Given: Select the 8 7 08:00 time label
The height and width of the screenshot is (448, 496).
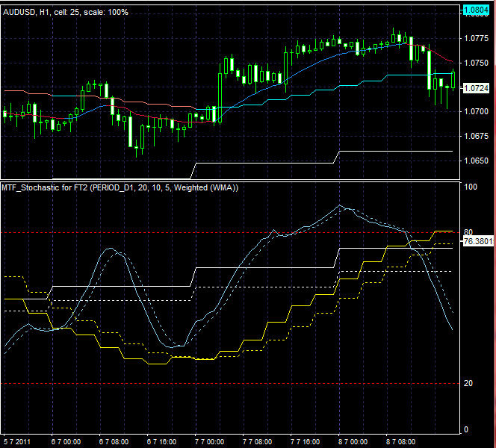Looking at the screenshot, I should click(400, 442).
